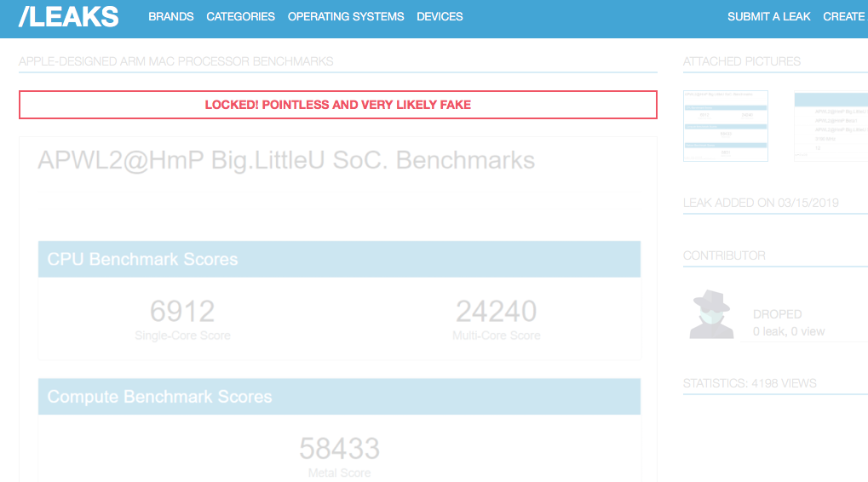Image resolution: width=868 pixels, height=482 pixels.
Task: Click the CPU Benchmark Scores header
Action: (339, 259)
